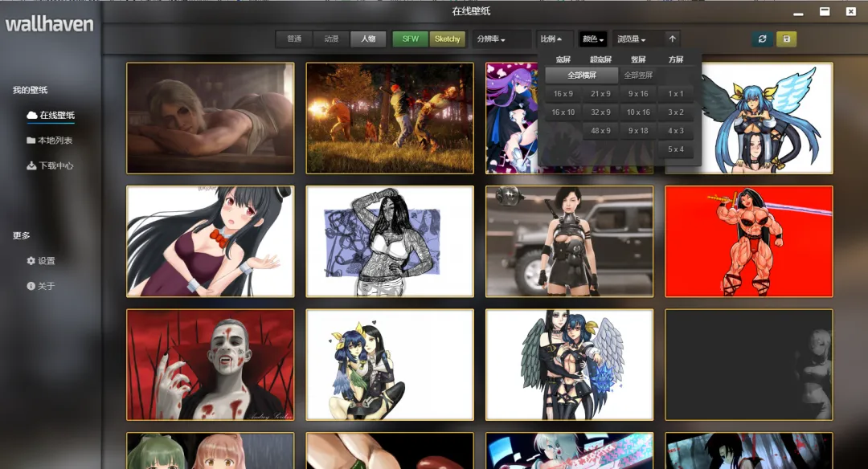Open the forest zombie shooting wallpaper

[390, 118]
